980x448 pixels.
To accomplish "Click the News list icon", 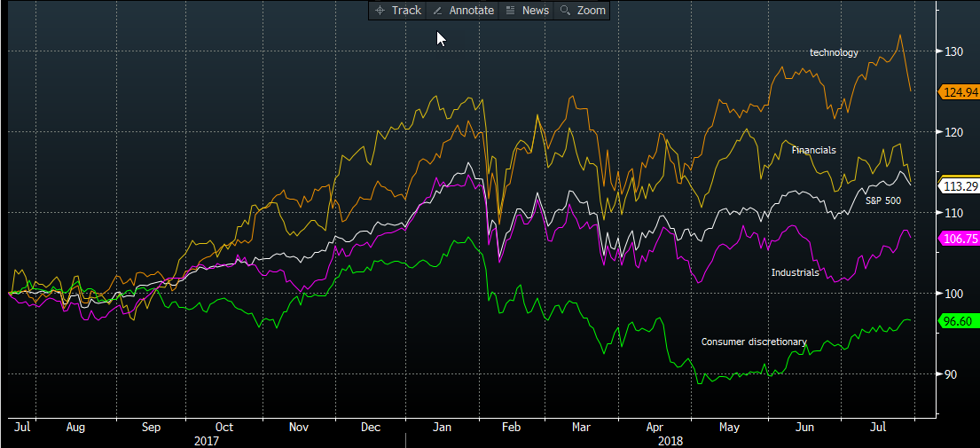I will tap(510, 11).
